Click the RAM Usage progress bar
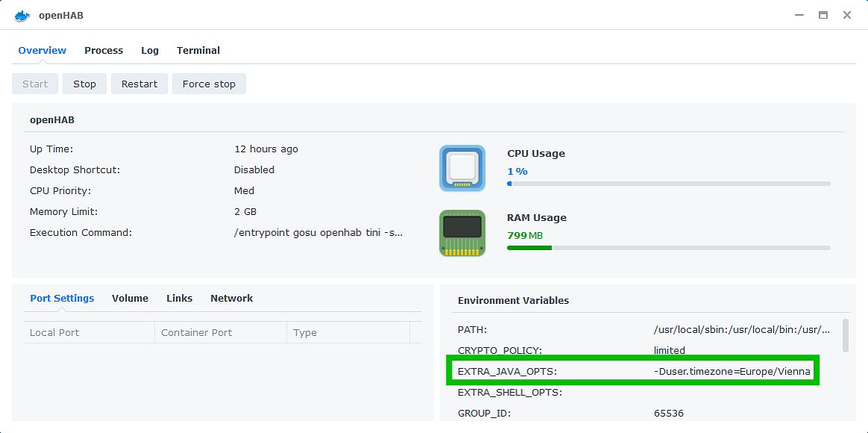 pyautogui.click(x=669, y=248)
